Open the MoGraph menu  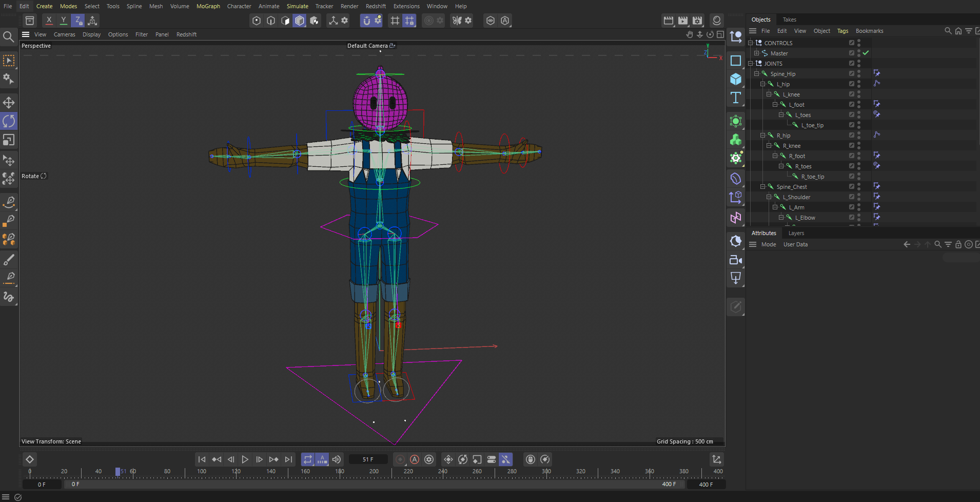(x=208, y=6)
